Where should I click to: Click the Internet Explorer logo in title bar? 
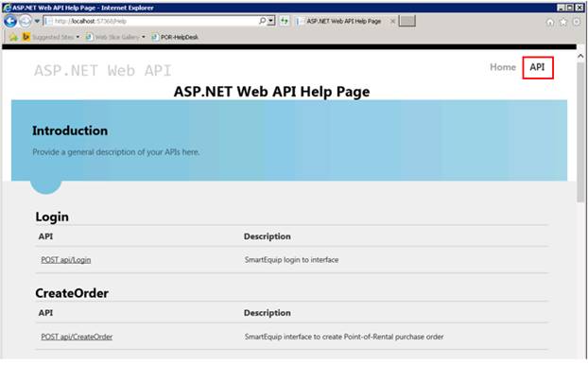tap(7, 8)
